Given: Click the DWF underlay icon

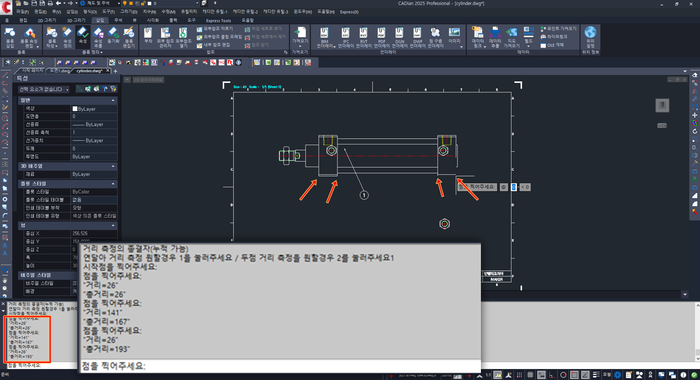Looking at the screenshot, I should point(417,38).
